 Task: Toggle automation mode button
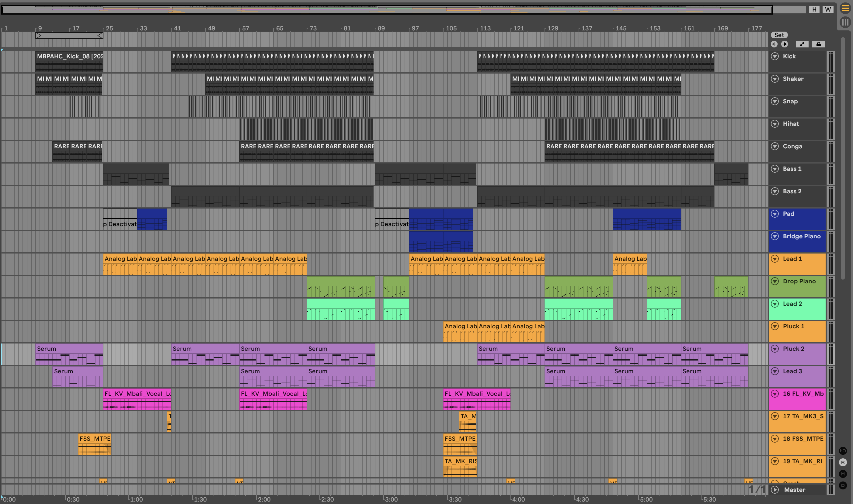[802, 44]
